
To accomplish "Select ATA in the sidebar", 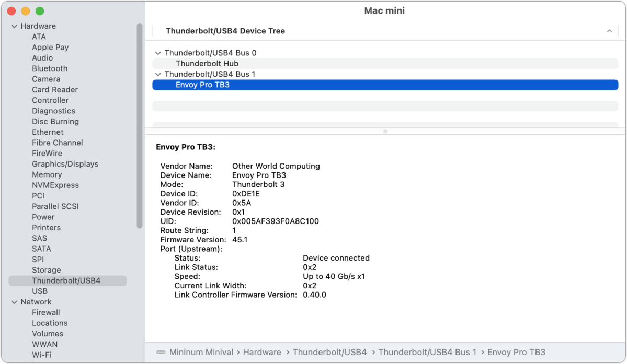I will tap(39, 37).
